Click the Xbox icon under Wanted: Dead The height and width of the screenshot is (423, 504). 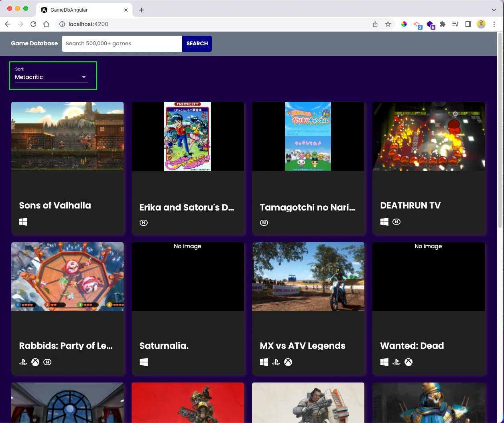(408, 362)
